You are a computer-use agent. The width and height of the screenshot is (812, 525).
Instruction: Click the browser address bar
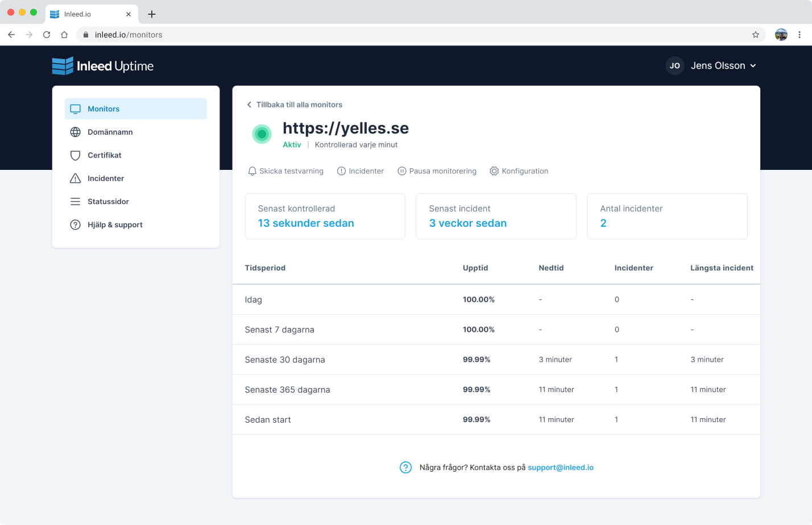[398, 35]
